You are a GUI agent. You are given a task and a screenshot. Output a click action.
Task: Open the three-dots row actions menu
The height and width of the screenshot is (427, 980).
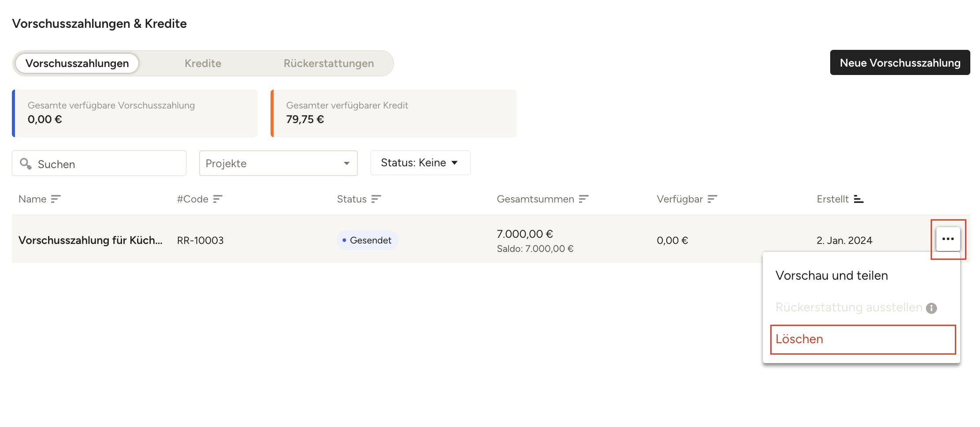tap(948, 239)
